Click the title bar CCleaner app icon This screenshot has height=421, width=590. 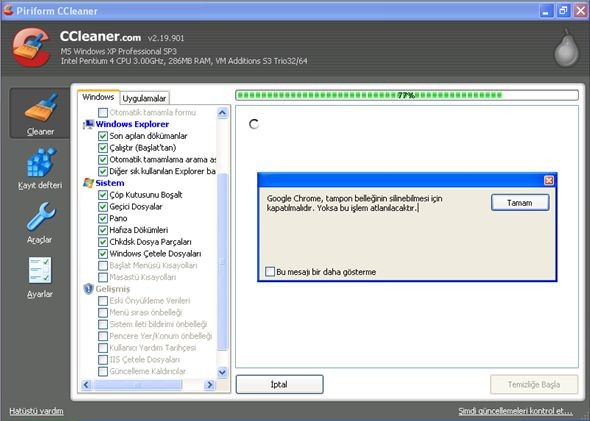tap(8, 10)
